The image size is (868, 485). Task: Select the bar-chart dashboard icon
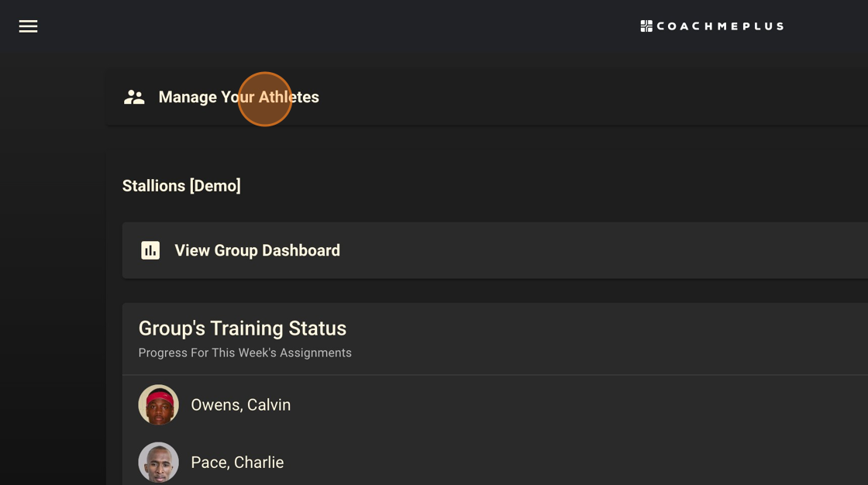150,250
